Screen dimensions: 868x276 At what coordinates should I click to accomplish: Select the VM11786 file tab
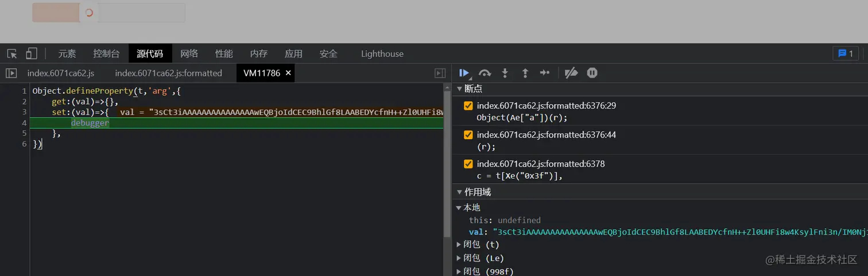261,73
